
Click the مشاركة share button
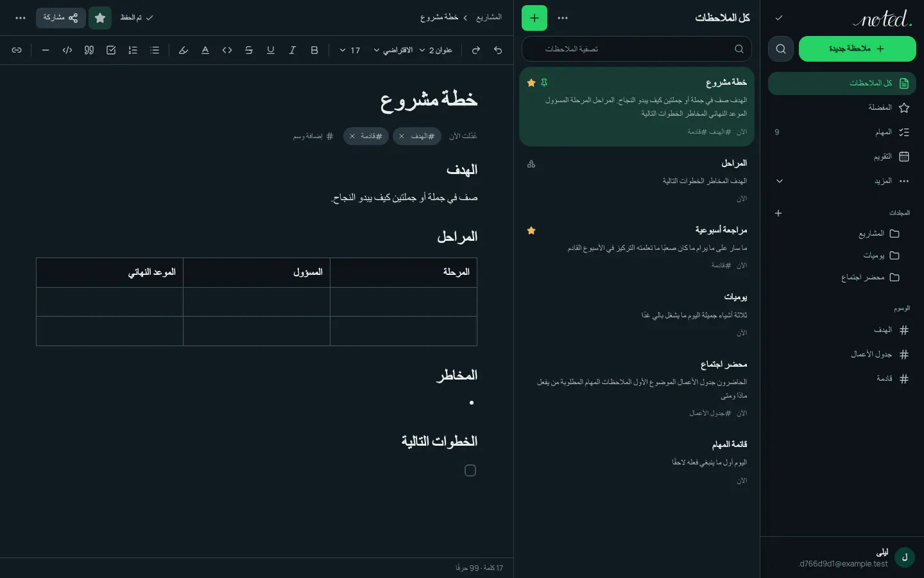pyautogui.click(x=61, y=18)
